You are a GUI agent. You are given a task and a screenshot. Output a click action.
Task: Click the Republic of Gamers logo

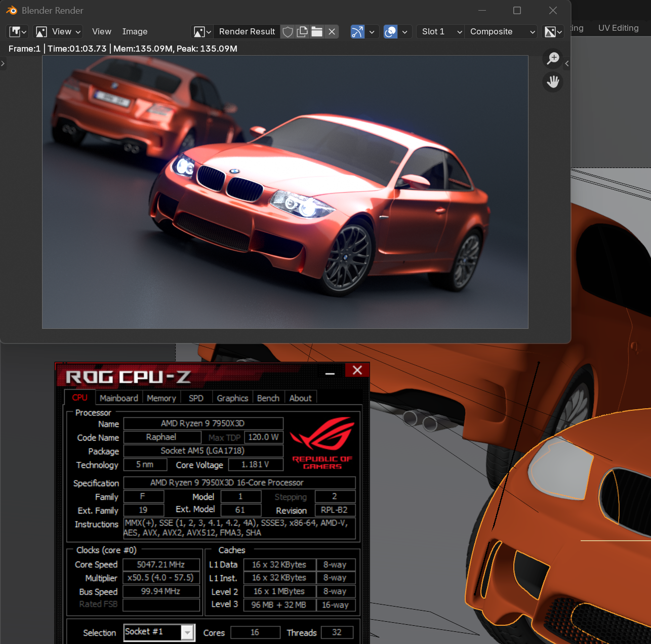click(x=322, y=443)
